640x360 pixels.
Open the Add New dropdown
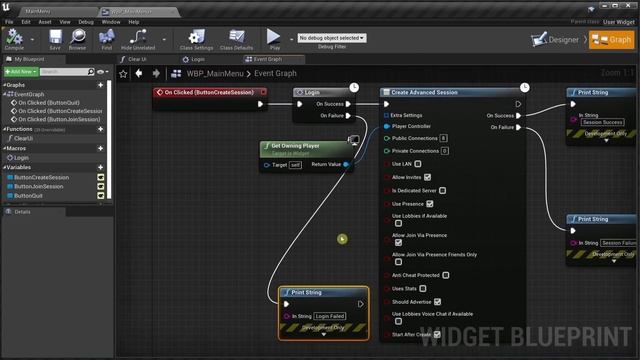21,72
